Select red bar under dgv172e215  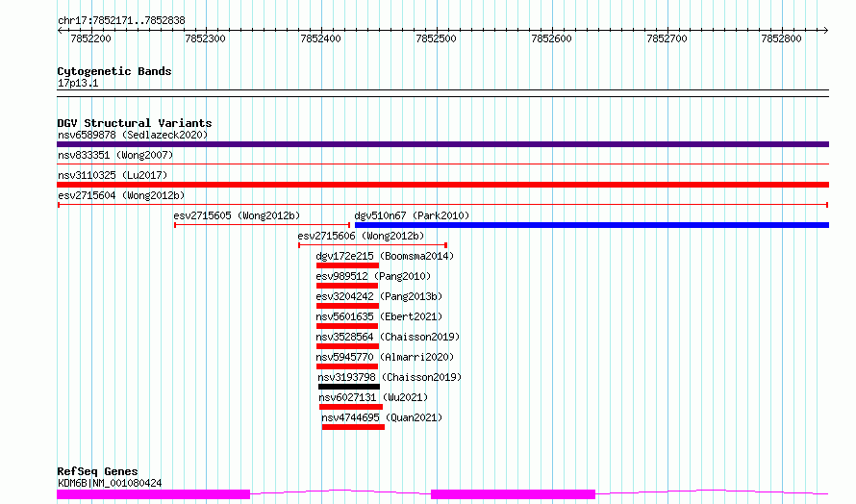click(x=348, y=265)
